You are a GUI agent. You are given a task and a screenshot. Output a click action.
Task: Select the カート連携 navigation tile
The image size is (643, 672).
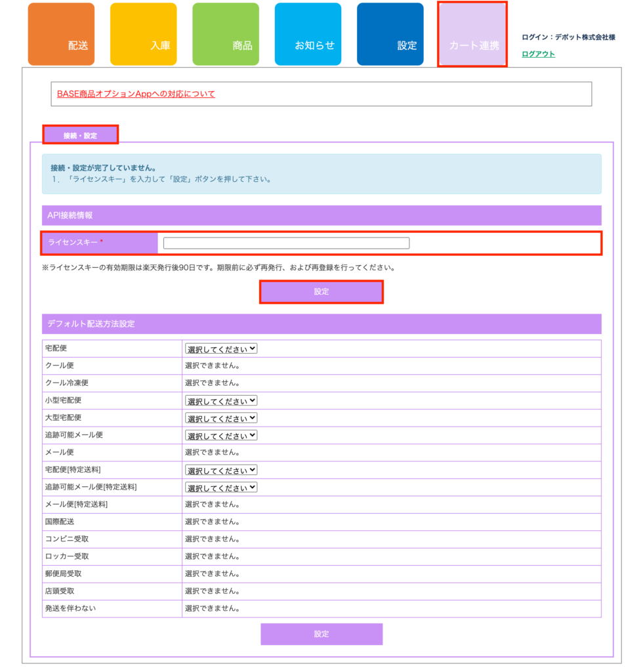point(472,35)
